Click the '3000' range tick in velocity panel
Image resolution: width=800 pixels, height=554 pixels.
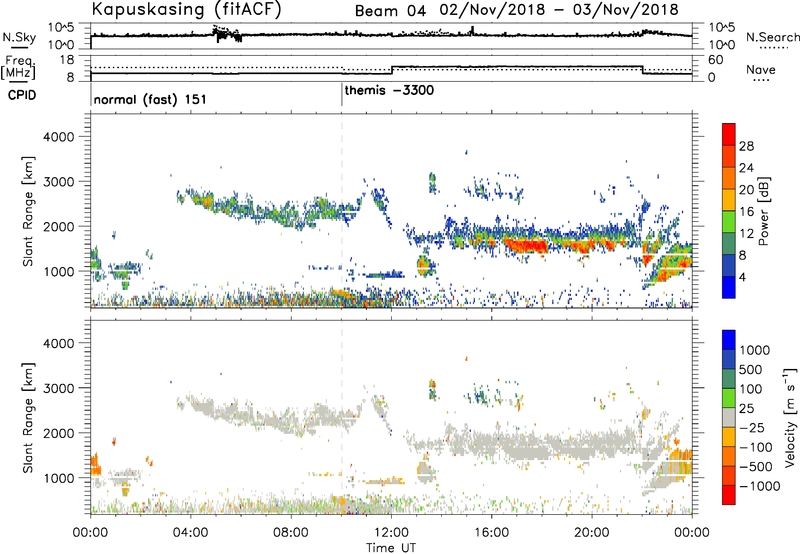tap(58, 388)
